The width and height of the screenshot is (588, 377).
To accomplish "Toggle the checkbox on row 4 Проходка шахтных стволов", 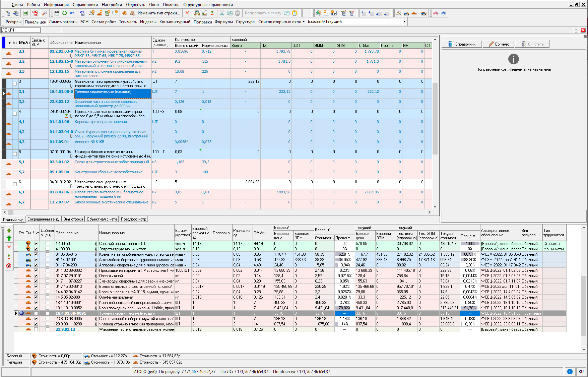I will tap(15, 114).
